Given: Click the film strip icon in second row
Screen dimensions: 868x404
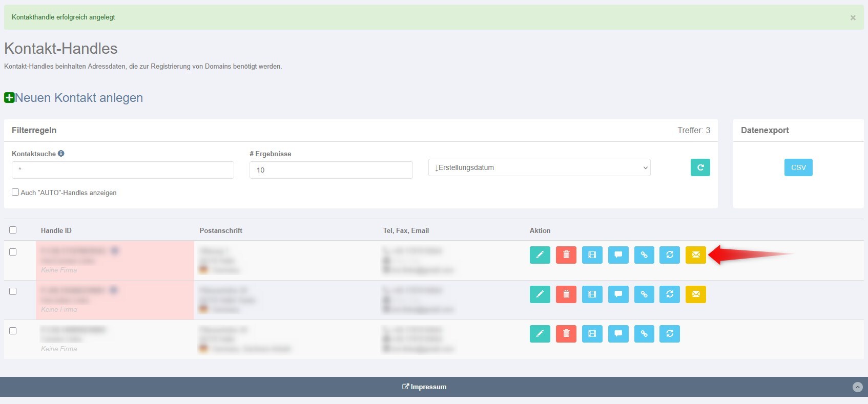Looking at the screenshot, I should coord(592,294).
